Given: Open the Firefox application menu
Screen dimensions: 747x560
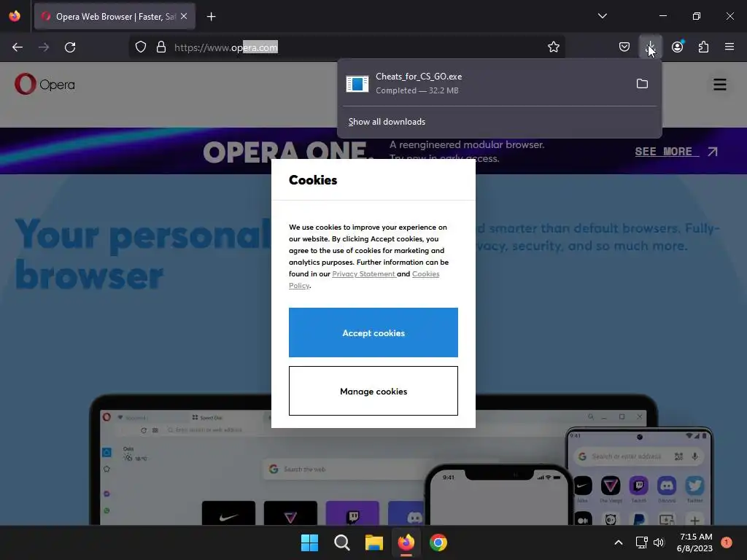Looking at the screenshot, I should point(729,47).
